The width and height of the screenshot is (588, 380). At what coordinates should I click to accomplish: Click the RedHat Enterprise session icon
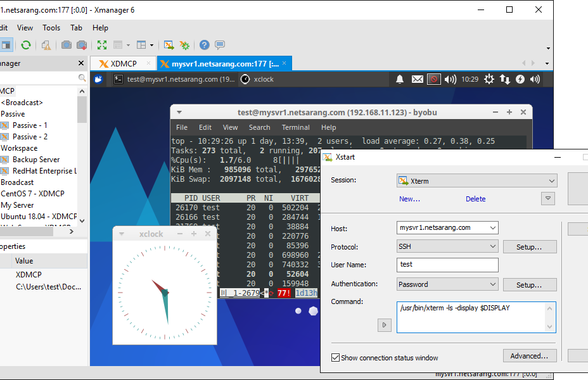pos(4,171)
